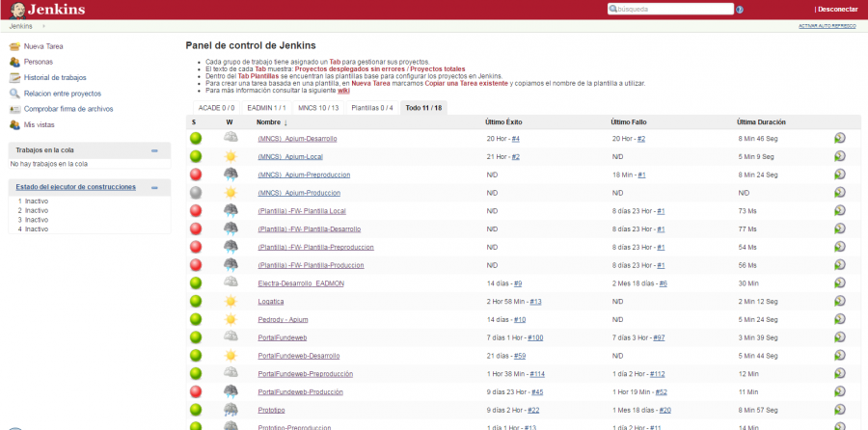
Task: Click rainy weather icon of Prototipo row
Action: [x=231, y=410]
